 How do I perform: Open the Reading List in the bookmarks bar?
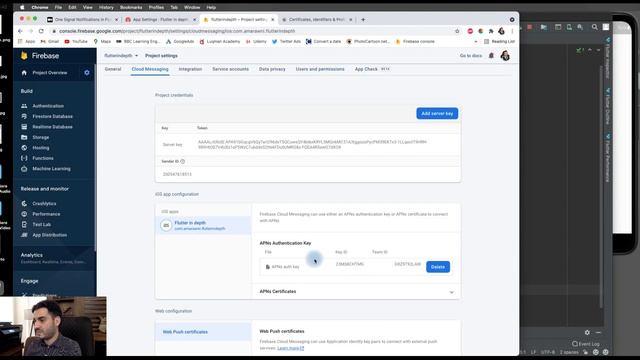499,42
